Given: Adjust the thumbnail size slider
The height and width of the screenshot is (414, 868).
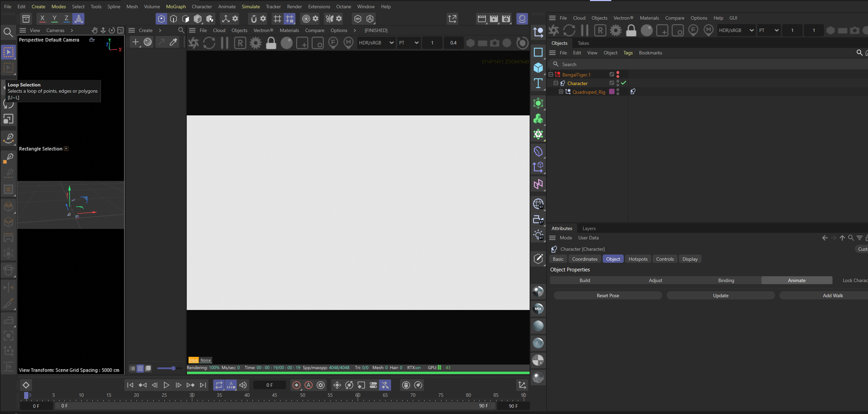Looking at the screenshot, I should tap(173, 368).
